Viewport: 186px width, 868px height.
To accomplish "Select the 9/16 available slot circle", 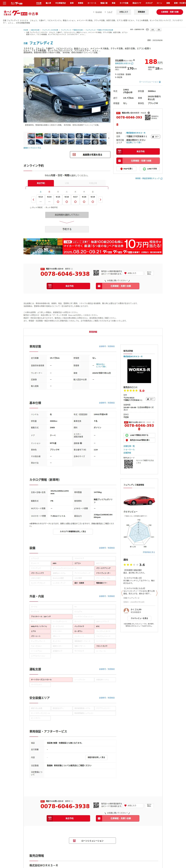I will [66, 202].
